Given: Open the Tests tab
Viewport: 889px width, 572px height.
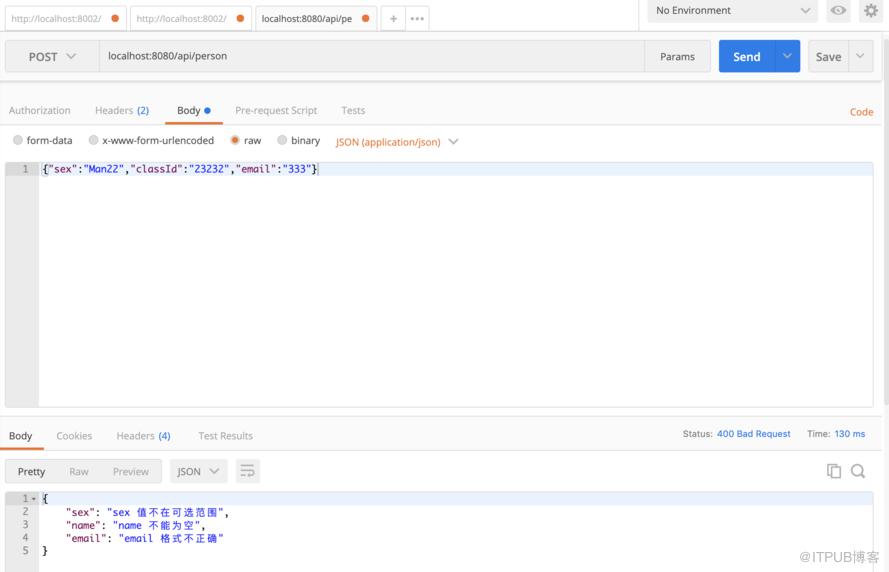Looking at the screenshot, I should (x=353, y=111).
